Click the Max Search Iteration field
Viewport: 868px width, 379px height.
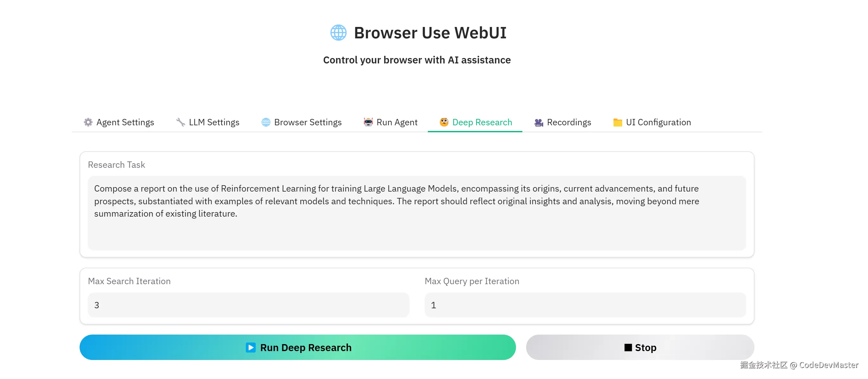pyautogui.click(x=248, y=305)
